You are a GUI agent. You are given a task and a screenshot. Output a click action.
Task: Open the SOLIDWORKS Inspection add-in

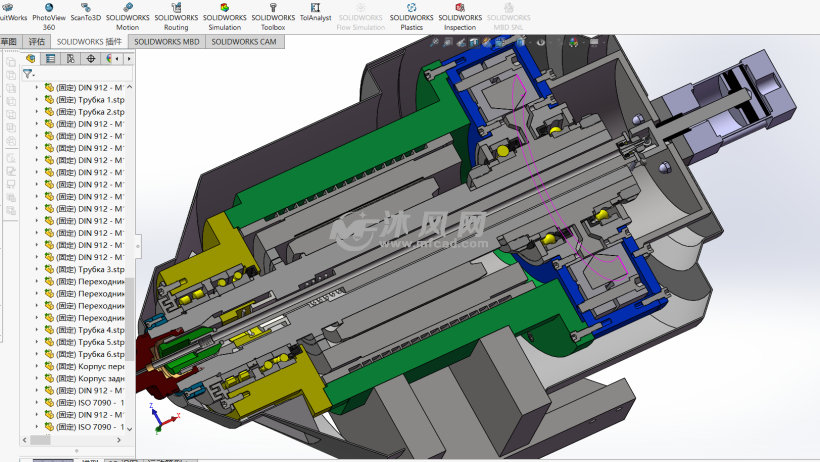point(460,13)
